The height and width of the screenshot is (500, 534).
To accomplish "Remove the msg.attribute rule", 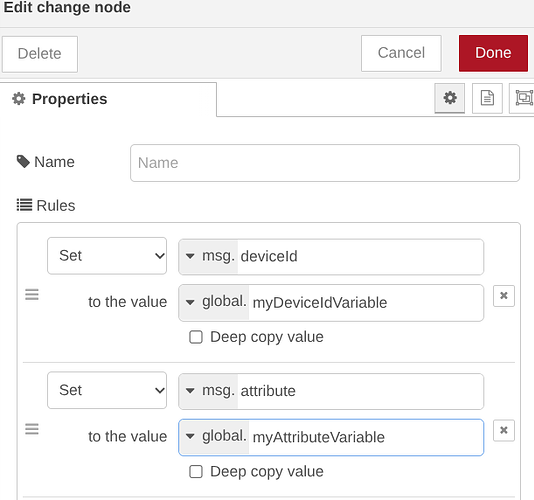I will tap(504, 430).
